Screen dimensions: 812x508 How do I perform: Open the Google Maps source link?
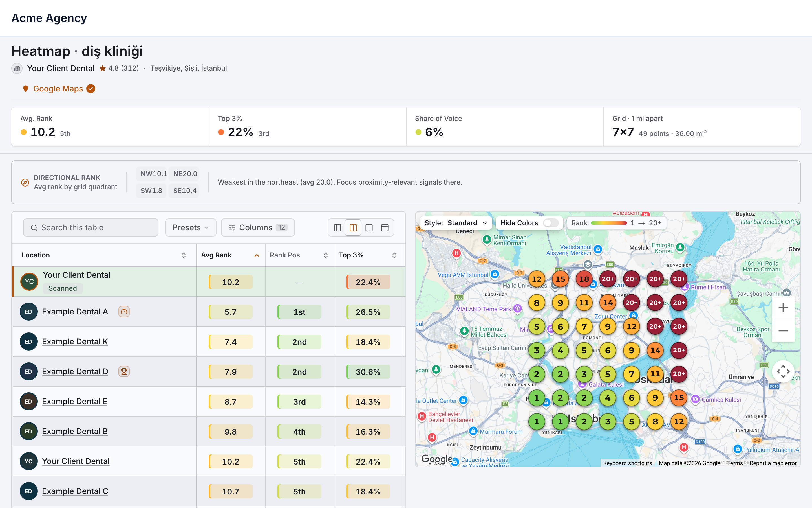58,89
